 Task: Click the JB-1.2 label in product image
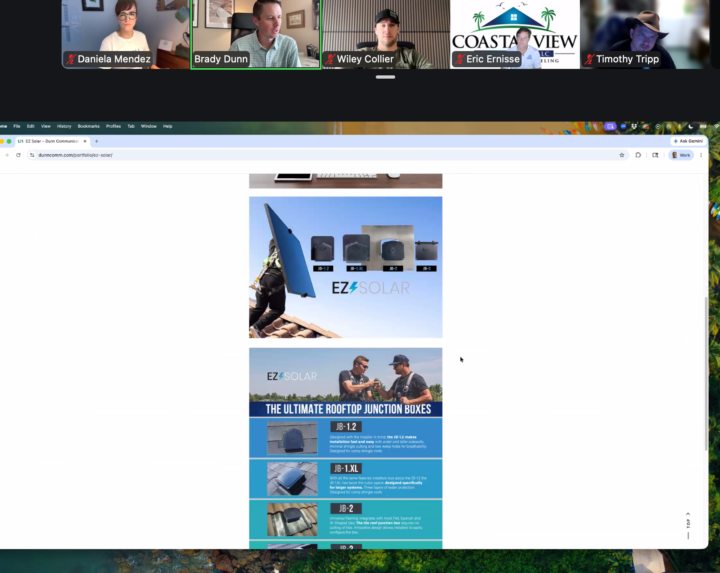coord(323,269)
